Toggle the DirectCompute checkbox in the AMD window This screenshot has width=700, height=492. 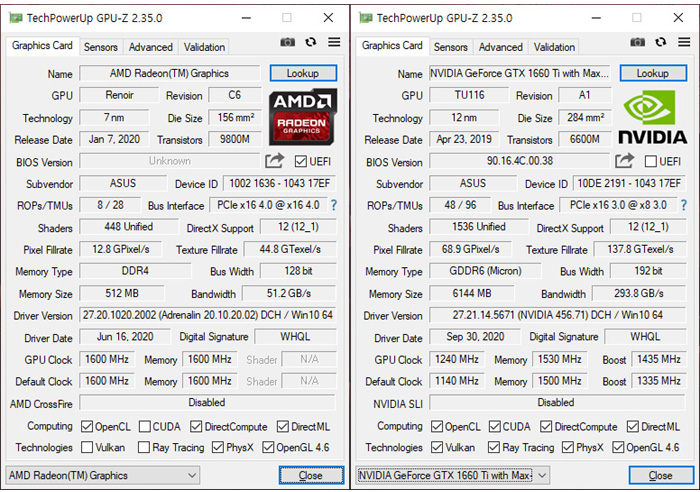(196, 427)
